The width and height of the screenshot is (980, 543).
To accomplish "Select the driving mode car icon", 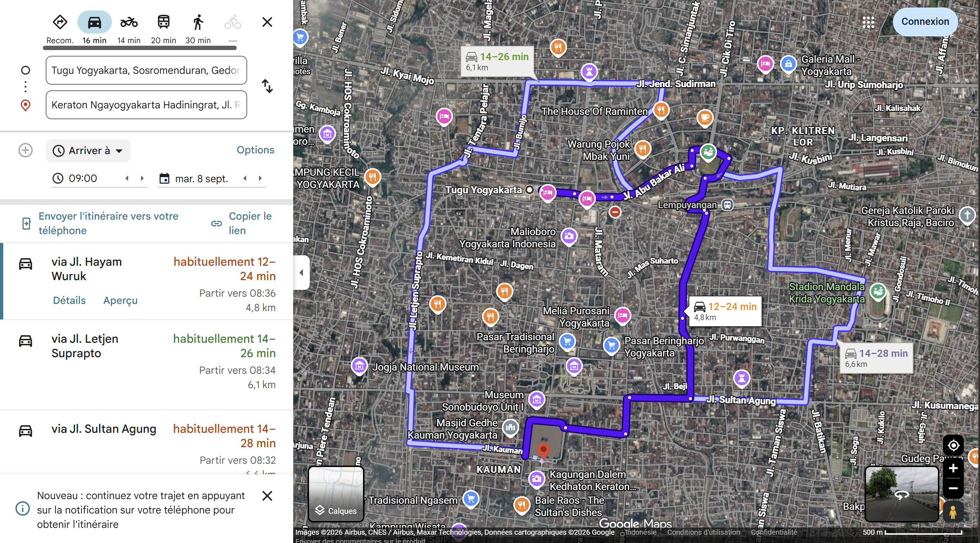I will coord(94,22).
